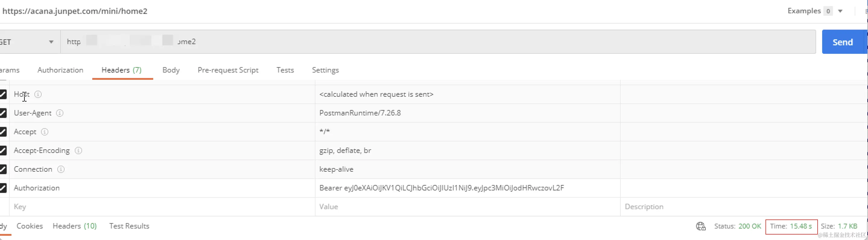The width and height of the screenshot is (868, 240).
Task: Uncheck the Host header checkbox
Action: [x=3, y=94]
